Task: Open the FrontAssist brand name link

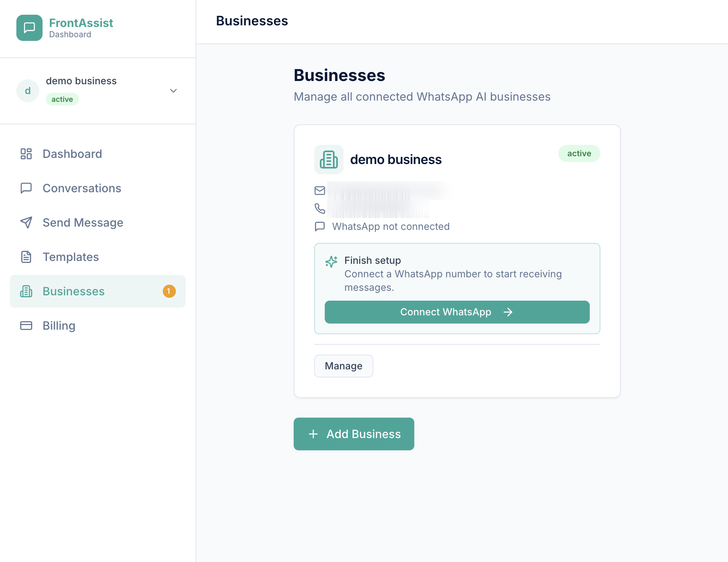Action: [x=81, y=23]
